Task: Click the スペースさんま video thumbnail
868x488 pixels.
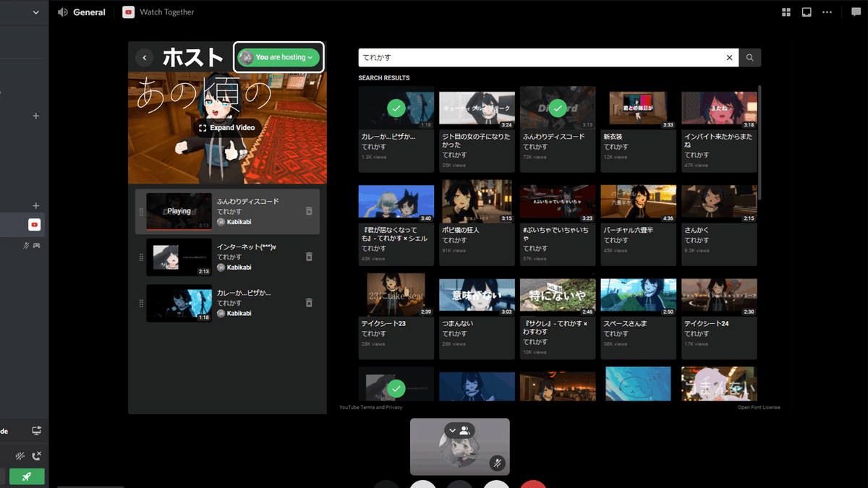Action: click(638, 295)
